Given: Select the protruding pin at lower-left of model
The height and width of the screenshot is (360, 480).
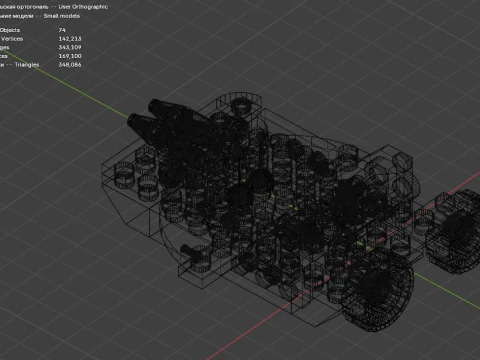Looking at the screenshot, I should [189, 251].
